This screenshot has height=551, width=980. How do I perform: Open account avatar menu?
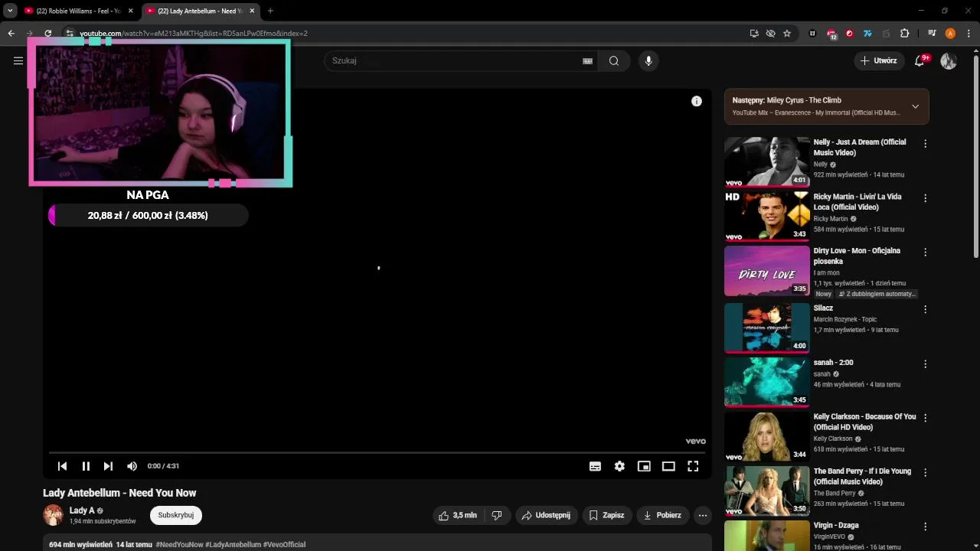(x=949, y=60)
